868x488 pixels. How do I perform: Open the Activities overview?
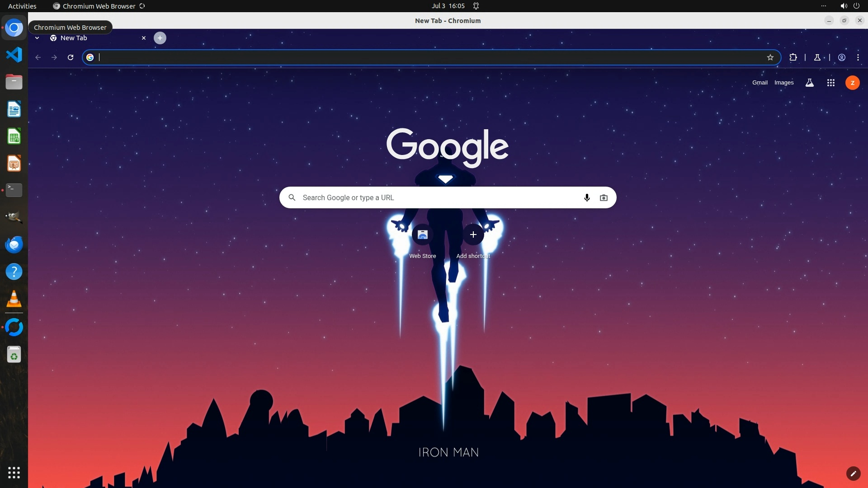[22, 6]
